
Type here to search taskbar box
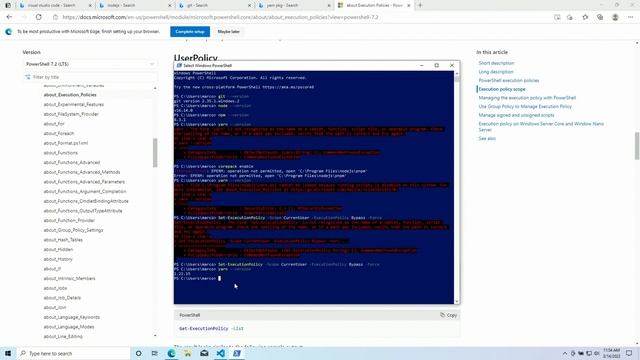73,353
